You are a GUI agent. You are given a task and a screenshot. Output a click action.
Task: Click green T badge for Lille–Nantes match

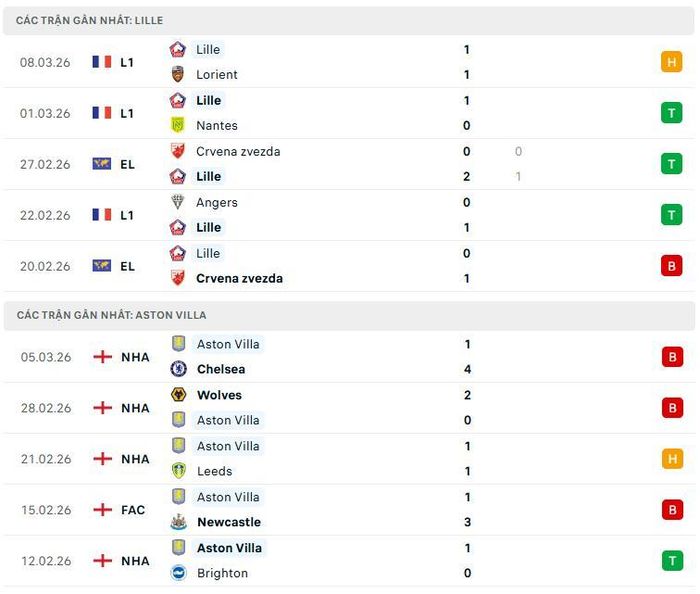click(671, 113)
